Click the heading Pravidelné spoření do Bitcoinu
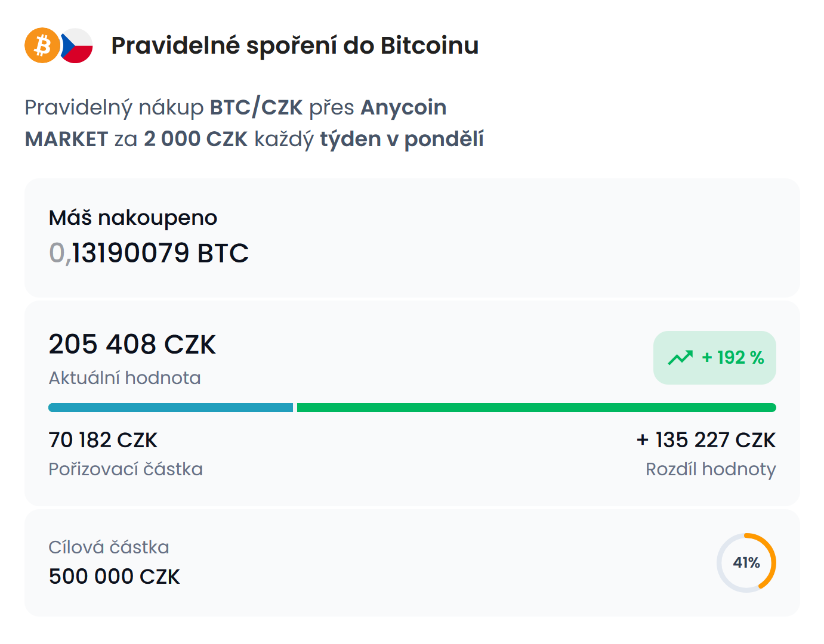 [x=295, y=46]
